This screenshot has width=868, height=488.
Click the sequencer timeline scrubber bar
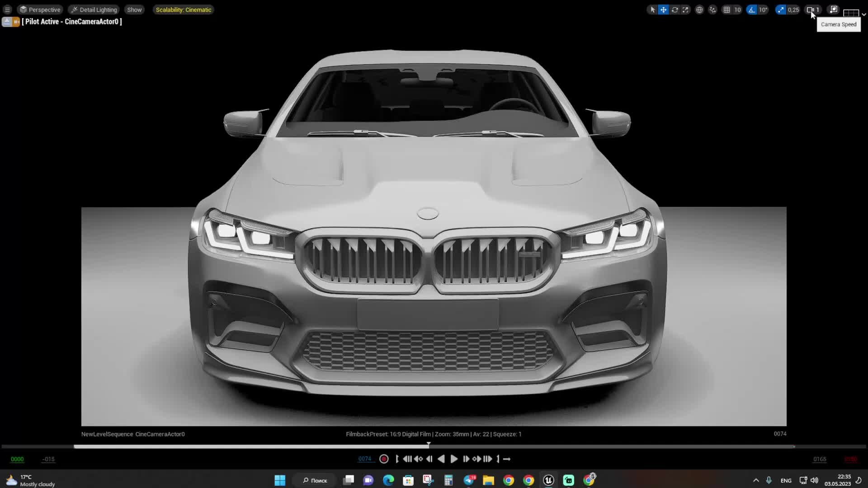(429, 446)
